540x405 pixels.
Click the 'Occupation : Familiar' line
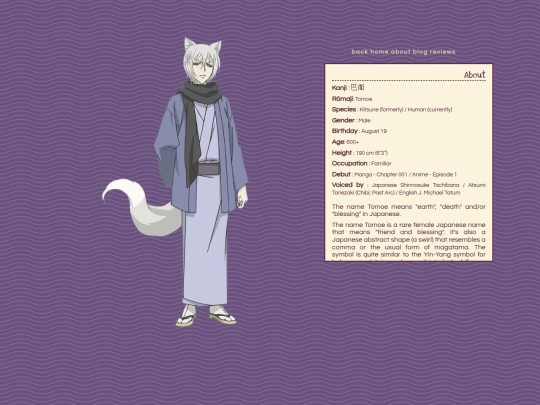(362, 163)
